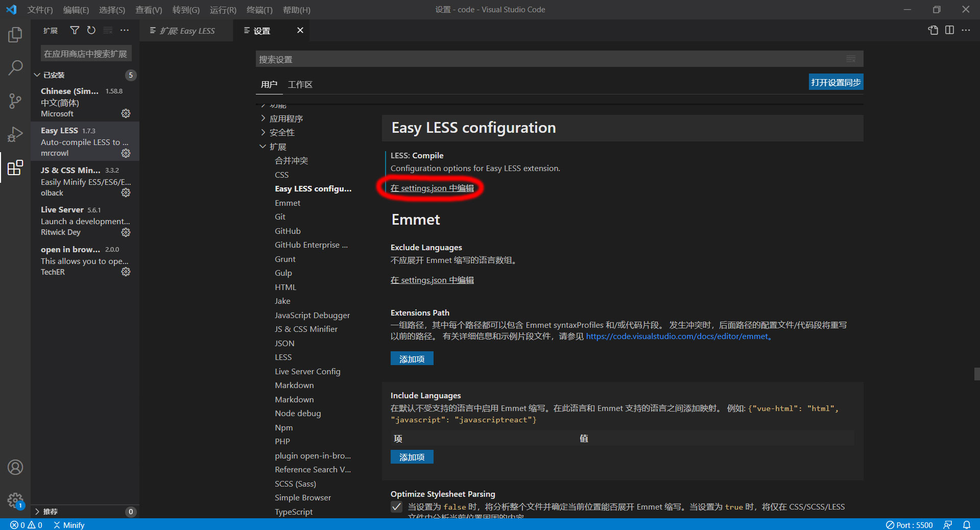980x530 pixels.
Task: Open the Explorer view in activity bar
Action: click(x=15, y=35)
